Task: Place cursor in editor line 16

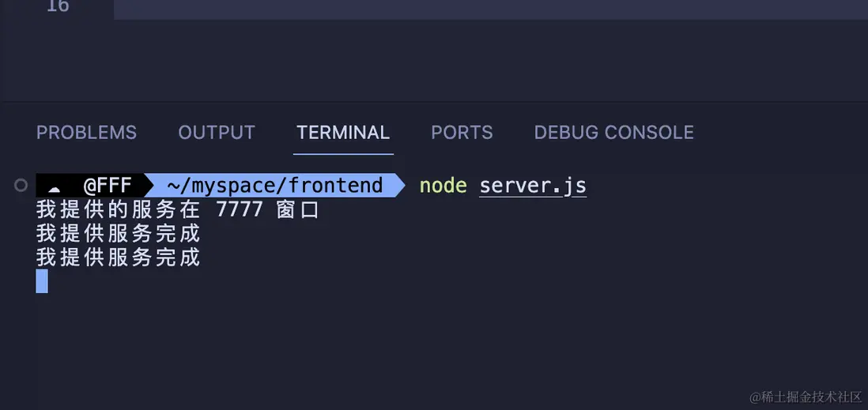Action: 474,8
